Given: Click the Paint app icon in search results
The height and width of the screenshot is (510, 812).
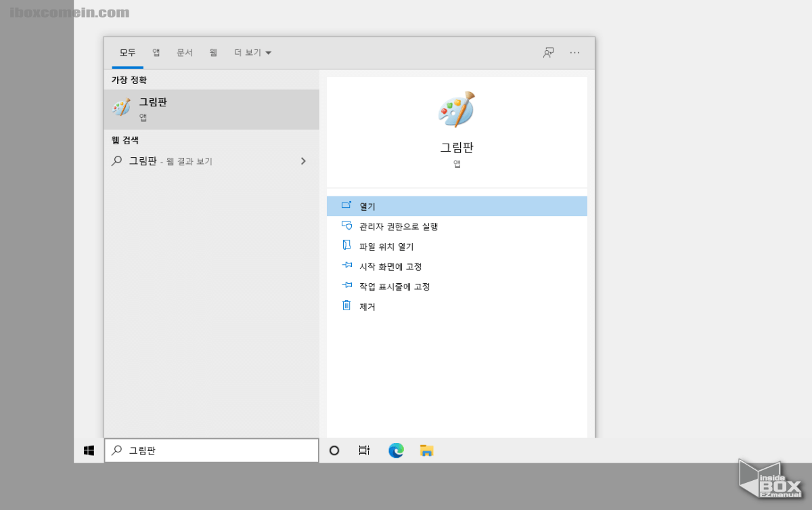Looking at the screenshot, I should (119, 108).
